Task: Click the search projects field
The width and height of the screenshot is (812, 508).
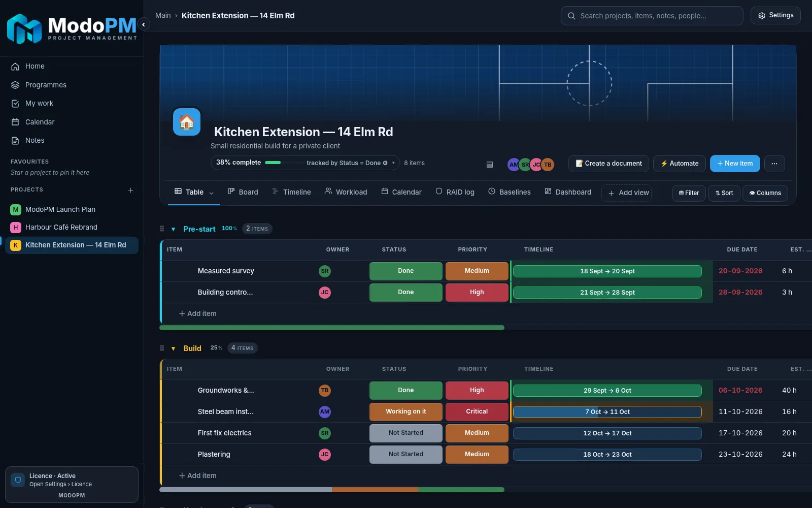Action: 652,16
